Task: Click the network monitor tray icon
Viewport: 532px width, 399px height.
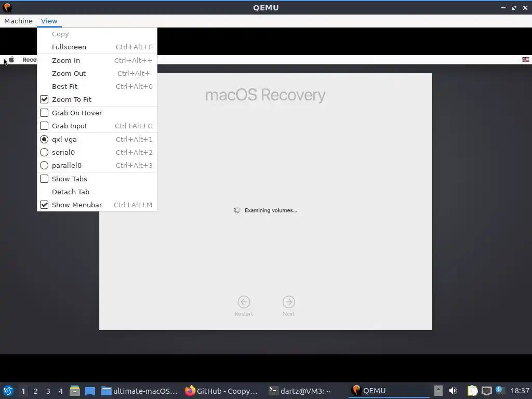Action: pyautogui.click(x=486, y=391)
